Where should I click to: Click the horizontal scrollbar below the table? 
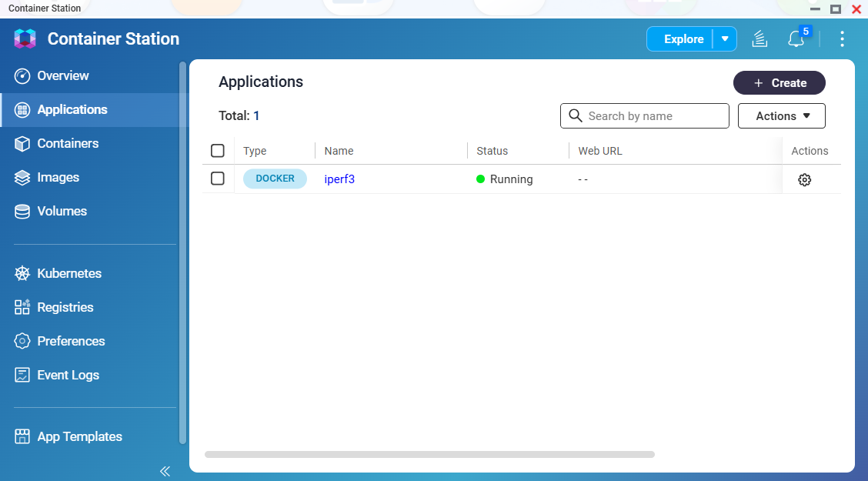pos(429,454)
